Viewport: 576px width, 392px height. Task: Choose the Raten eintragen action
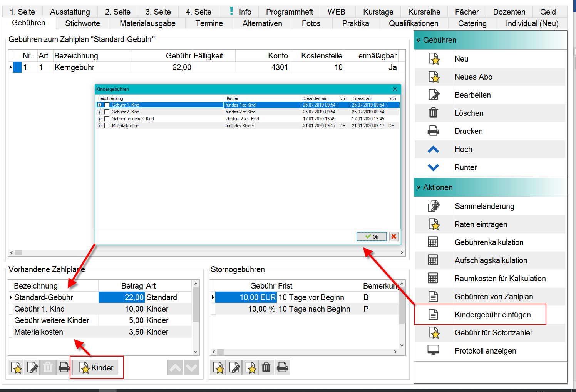pos(490,224)
